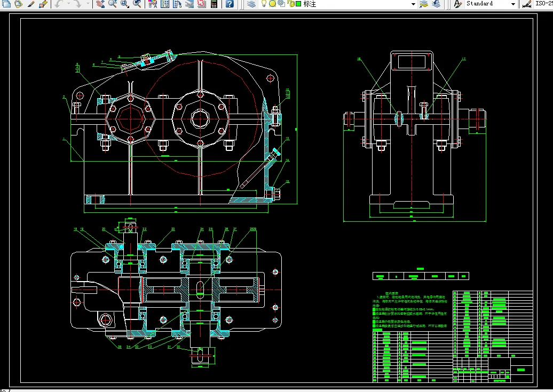This screenshot has width=553, height=392.
Task: Click the Zoom Previous icon
Action: pos(137,4)
